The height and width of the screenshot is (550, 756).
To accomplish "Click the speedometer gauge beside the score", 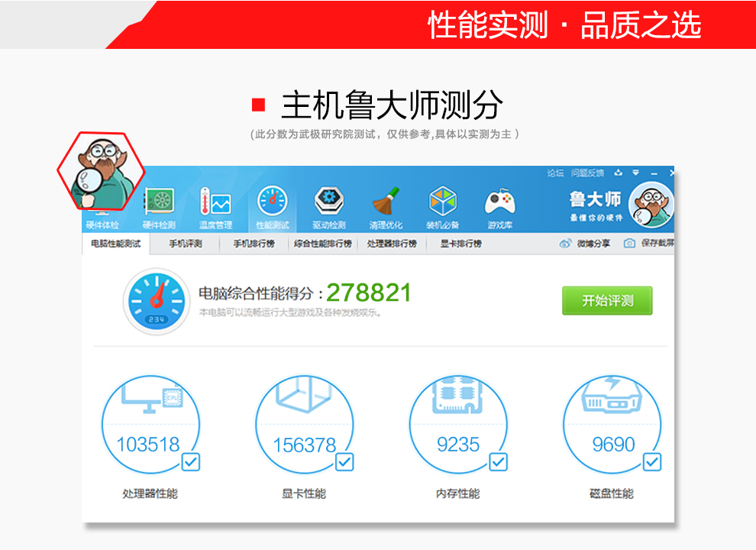I will [157, 301].
